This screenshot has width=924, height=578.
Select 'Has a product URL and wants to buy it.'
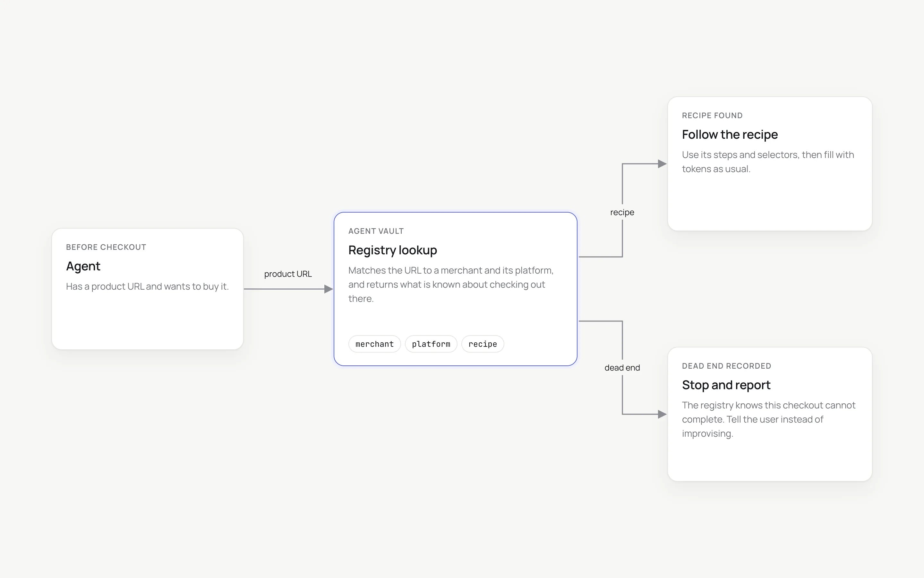click(147, 286)
